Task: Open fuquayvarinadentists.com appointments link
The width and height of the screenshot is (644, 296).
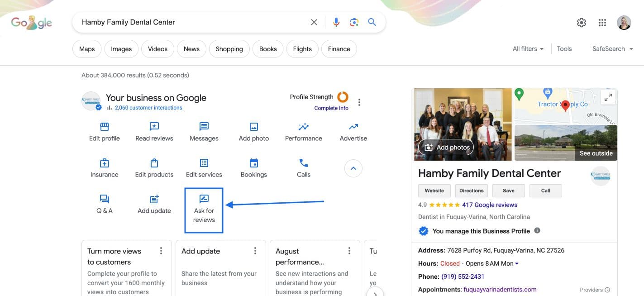Action: [500, 290]
